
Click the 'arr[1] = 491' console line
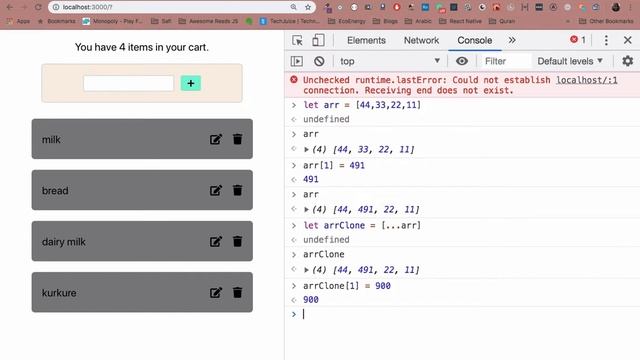334,165
